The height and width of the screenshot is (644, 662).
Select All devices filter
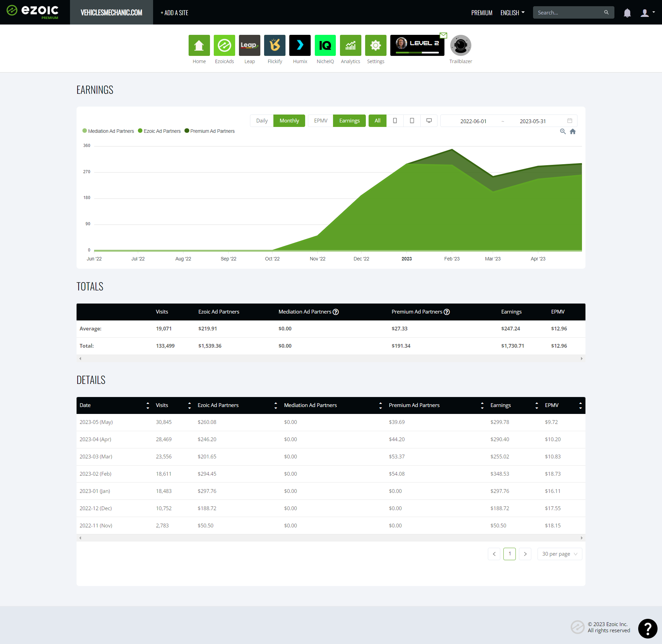click(378, 121)
